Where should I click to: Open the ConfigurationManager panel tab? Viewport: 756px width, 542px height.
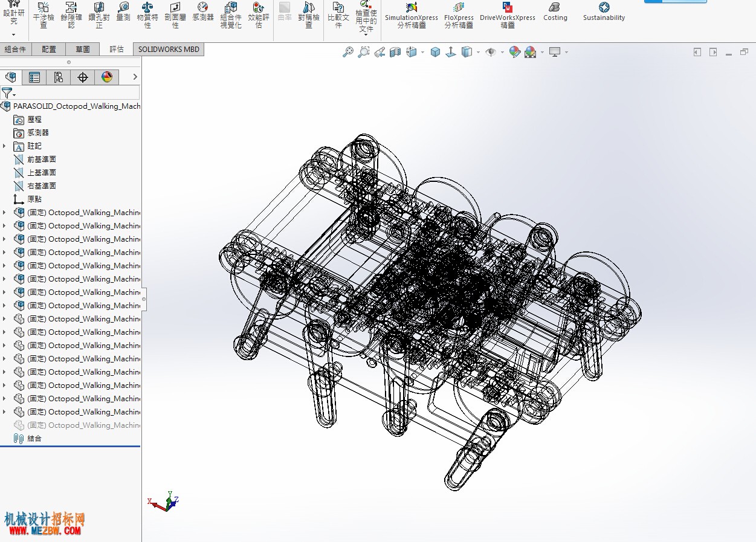tap(59, 77)
